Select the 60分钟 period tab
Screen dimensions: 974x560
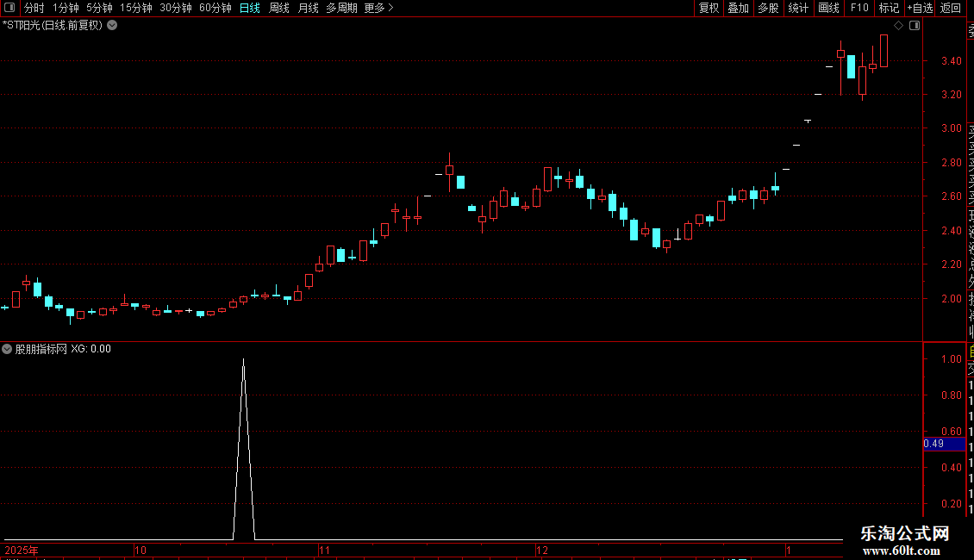(215, 8)
